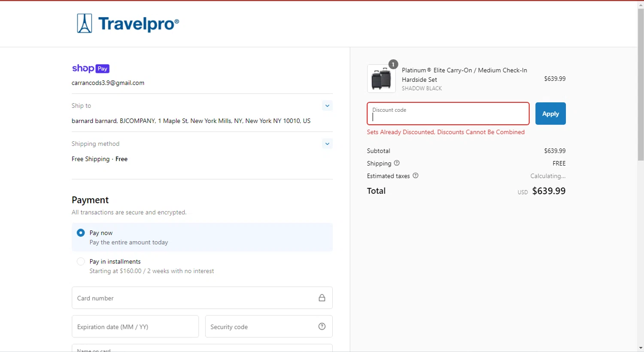This screenshot has height=352, width=644.
Task: Expand the Shipping method section
Action: (327, 144)
